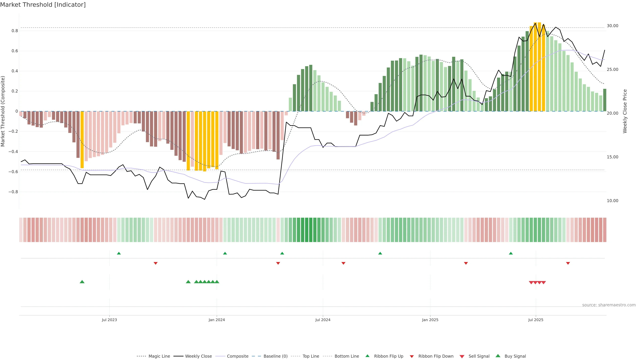Click the ribbon flip up marker before Jul 2025

[x=511, y=253]
